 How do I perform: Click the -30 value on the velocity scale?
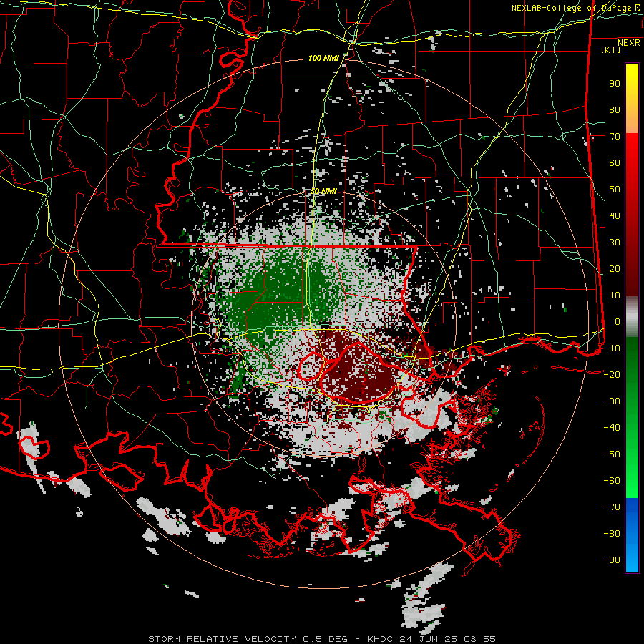(x=612, y=401)
